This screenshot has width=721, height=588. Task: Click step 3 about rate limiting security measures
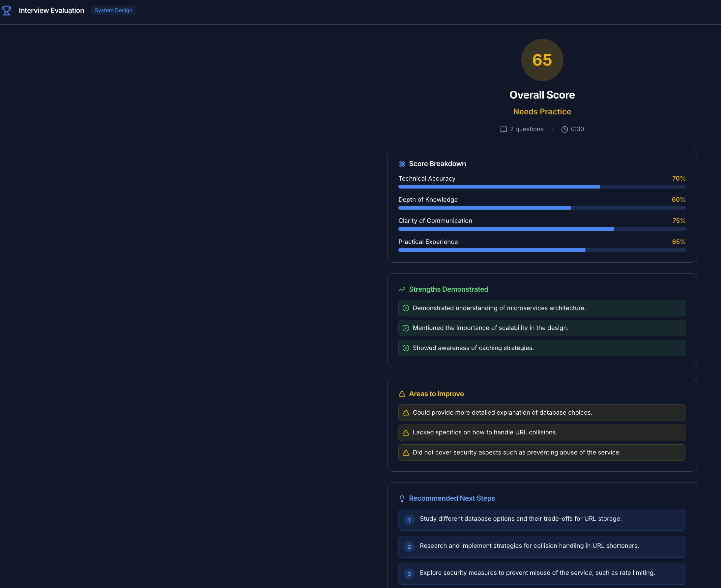click(541, 573)
